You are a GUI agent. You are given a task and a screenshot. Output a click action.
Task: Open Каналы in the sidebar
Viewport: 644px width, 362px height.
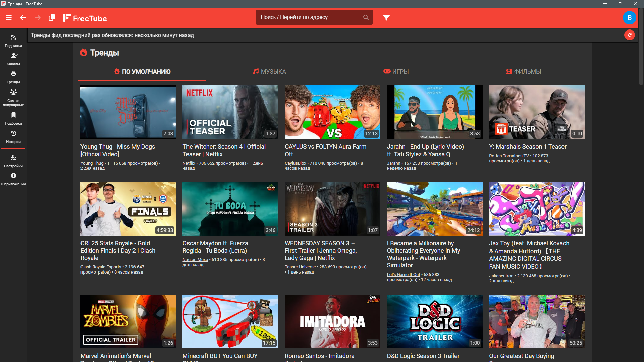click(13, 59)
